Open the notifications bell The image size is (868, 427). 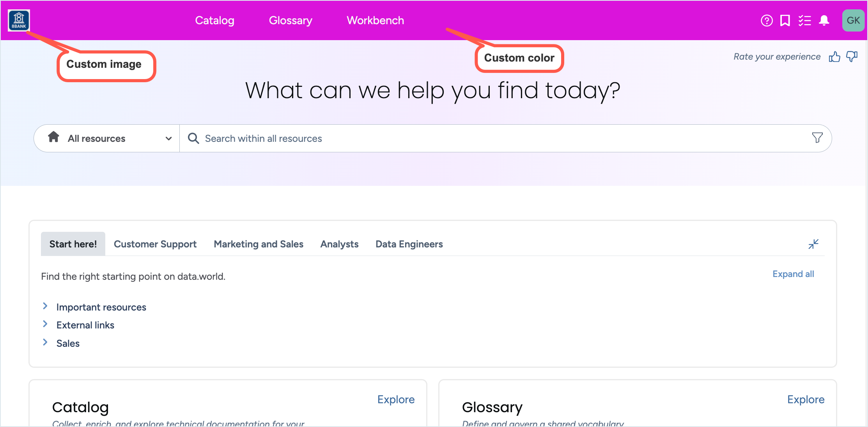coord(824,21)
